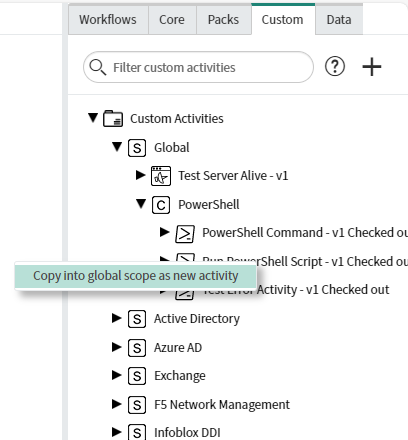The width and height of the screenshot is (408, 440).
Task: Open the Core tab
Action: 172,20
